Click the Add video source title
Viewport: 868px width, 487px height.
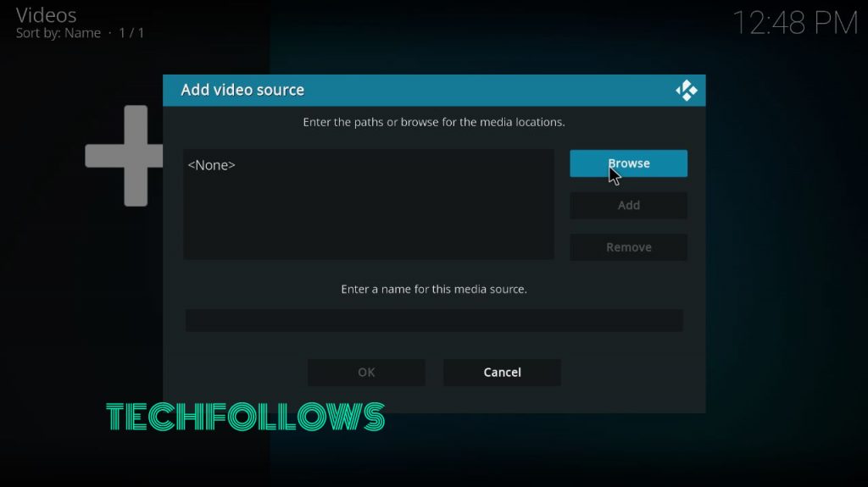242,90
